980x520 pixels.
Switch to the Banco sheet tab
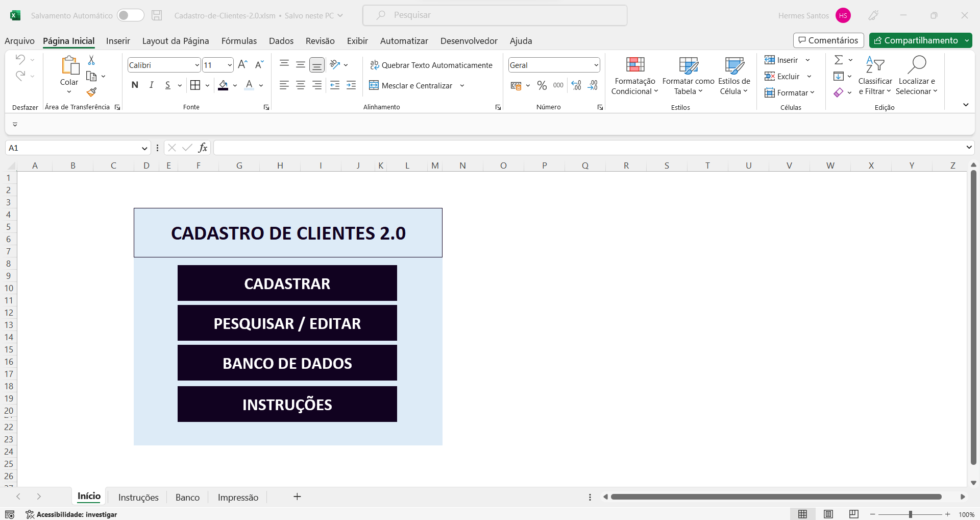187,497
